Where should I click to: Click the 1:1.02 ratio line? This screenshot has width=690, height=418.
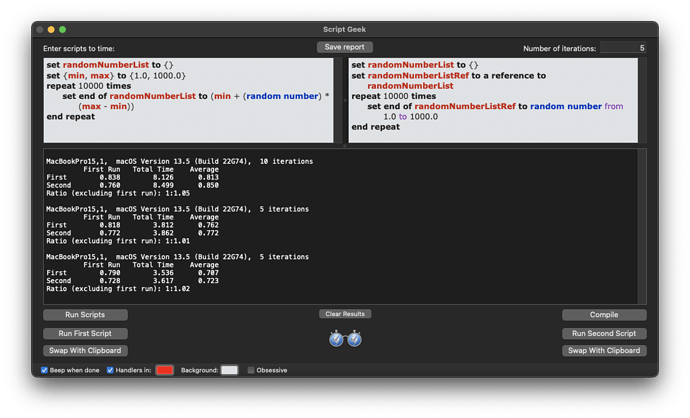tap(118, 289)
